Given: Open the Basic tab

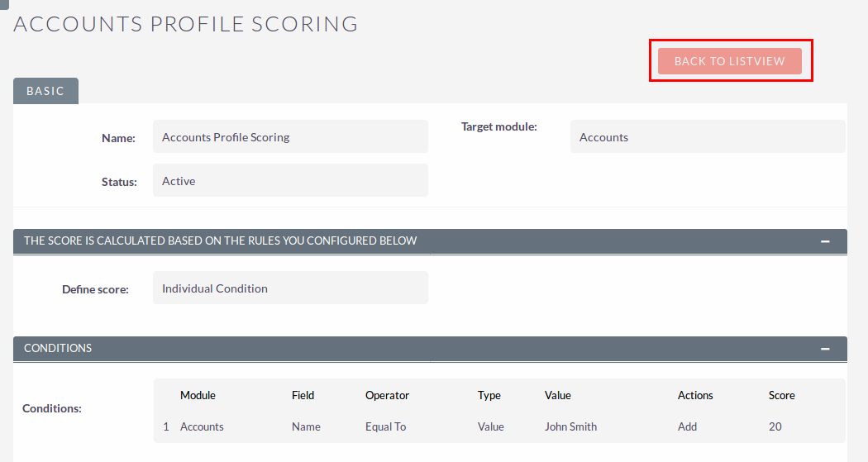Looking at the screenshot, I should tap(46, 91).
